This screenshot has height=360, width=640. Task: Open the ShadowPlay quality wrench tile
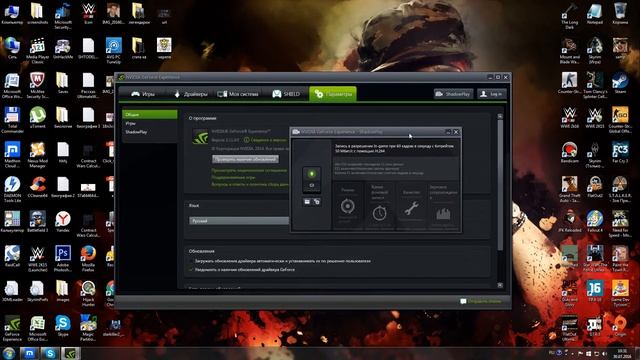(x=411, y=206)
